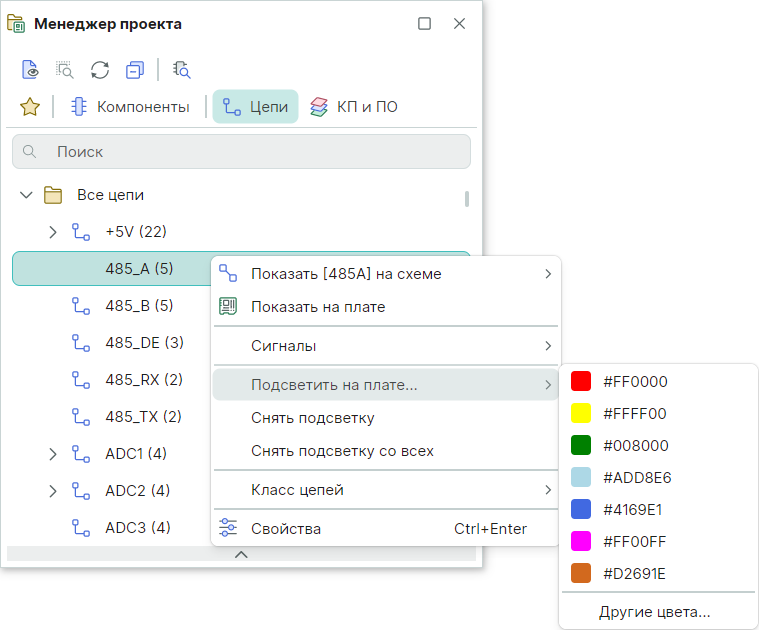Click the component search magnifier icon
759x630 pixels.
click(181, 70)
